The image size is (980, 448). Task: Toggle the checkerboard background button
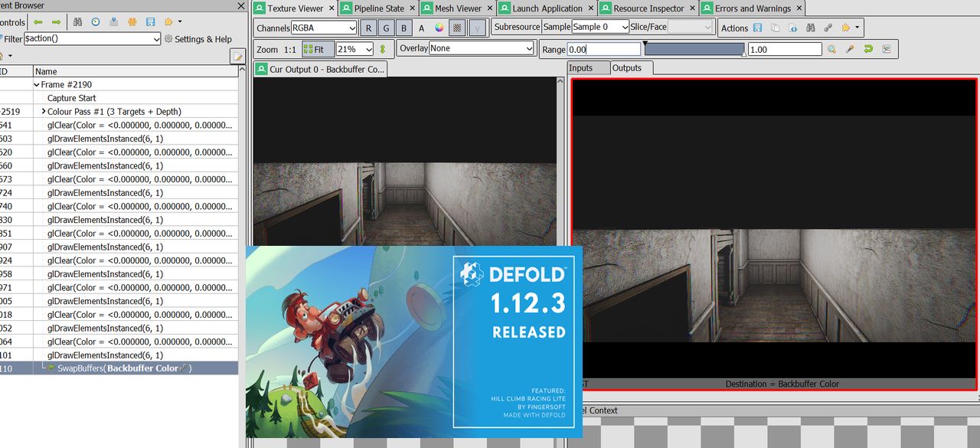point(457,28)
